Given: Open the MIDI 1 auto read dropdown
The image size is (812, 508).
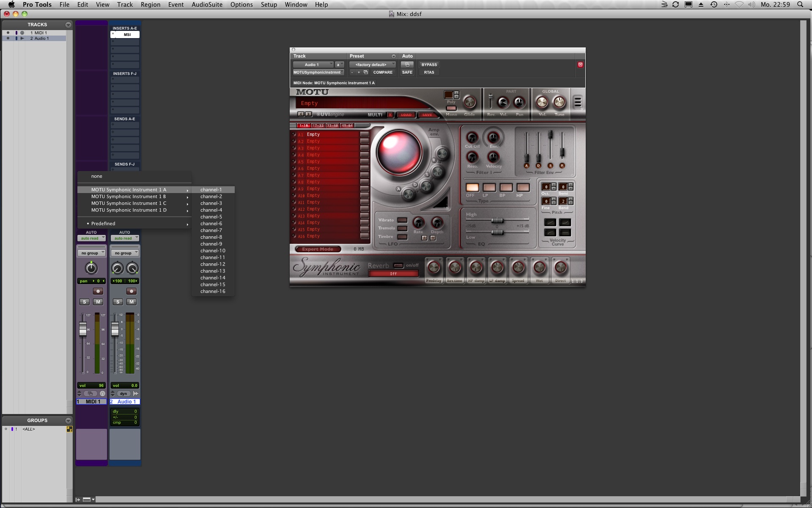Looking at the screenshot, I should tap(91, 238).
